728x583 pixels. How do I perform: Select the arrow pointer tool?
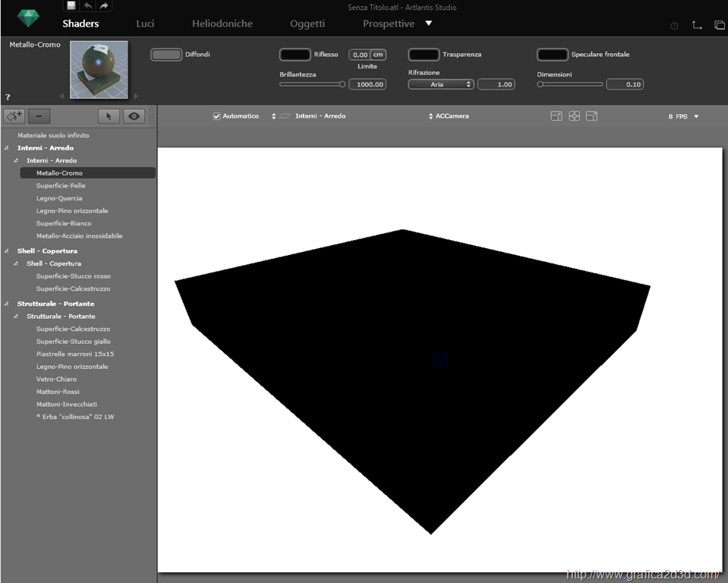point(109,116)
